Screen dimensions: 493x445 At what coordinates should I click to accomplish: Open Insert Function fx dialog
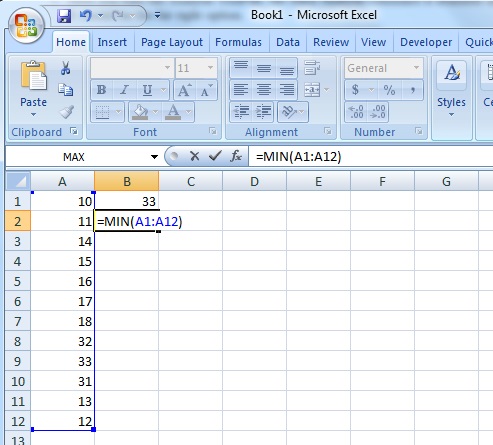236,156
